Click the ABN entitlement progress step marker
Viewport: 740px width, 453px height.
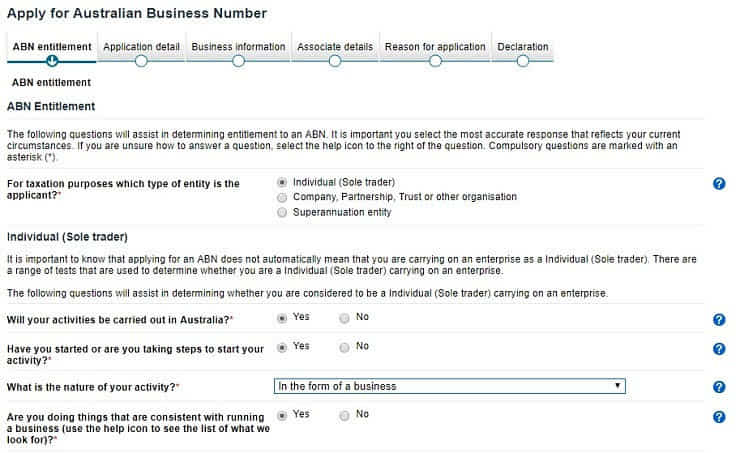tap(51, 61)
